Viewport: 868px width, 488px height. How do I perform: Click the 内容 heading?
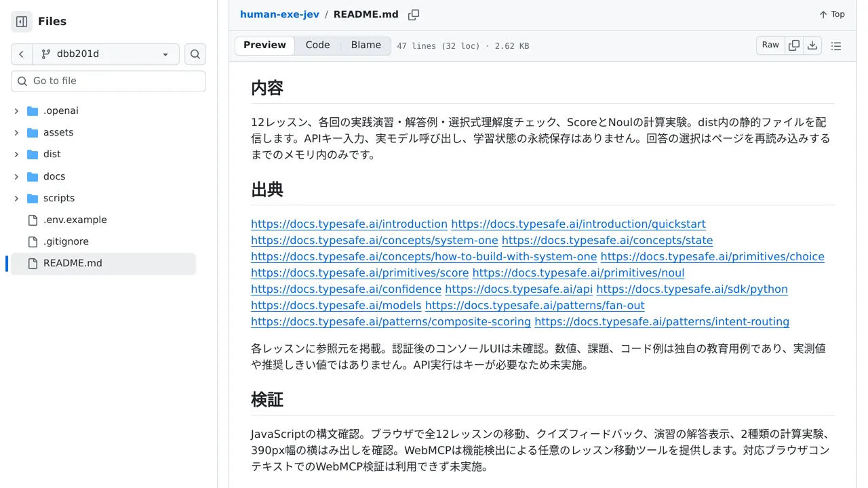click(267, 88)
